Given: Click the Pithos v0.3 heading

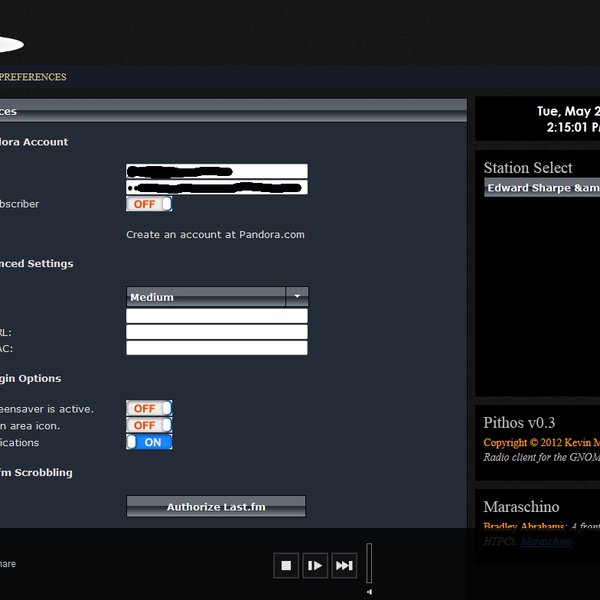Looking at the screenshot, I should tap(519, 423).
